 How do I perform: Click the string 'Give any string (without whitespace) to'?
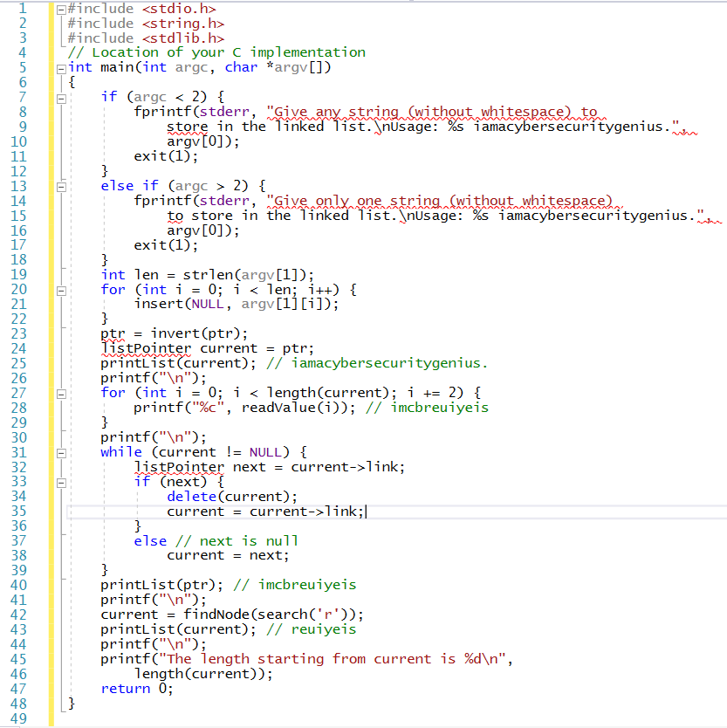coord(432,112)
